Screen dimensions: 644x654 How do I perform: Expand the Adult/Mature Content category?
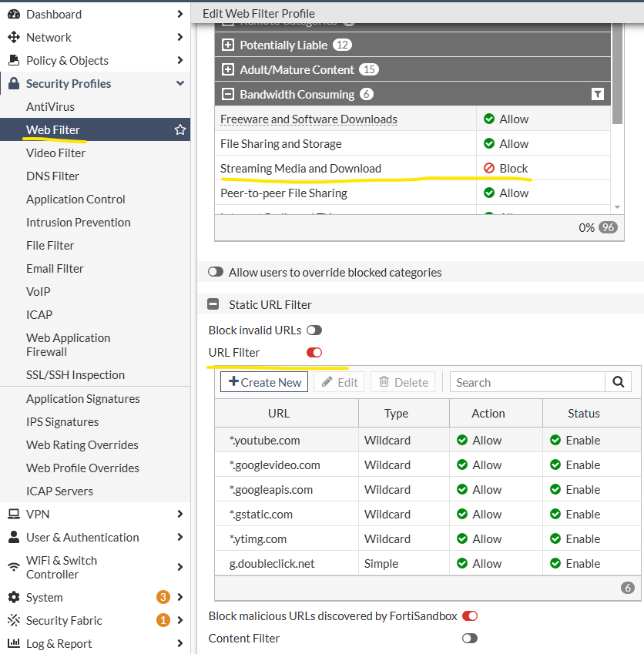click(x=228, y=69)
